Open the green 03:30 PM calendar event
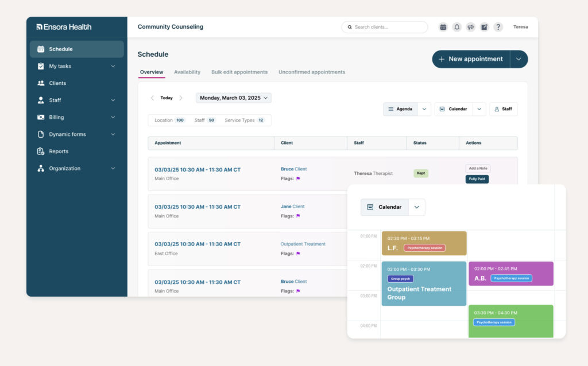The image size is (588, 366). (510, 321)
